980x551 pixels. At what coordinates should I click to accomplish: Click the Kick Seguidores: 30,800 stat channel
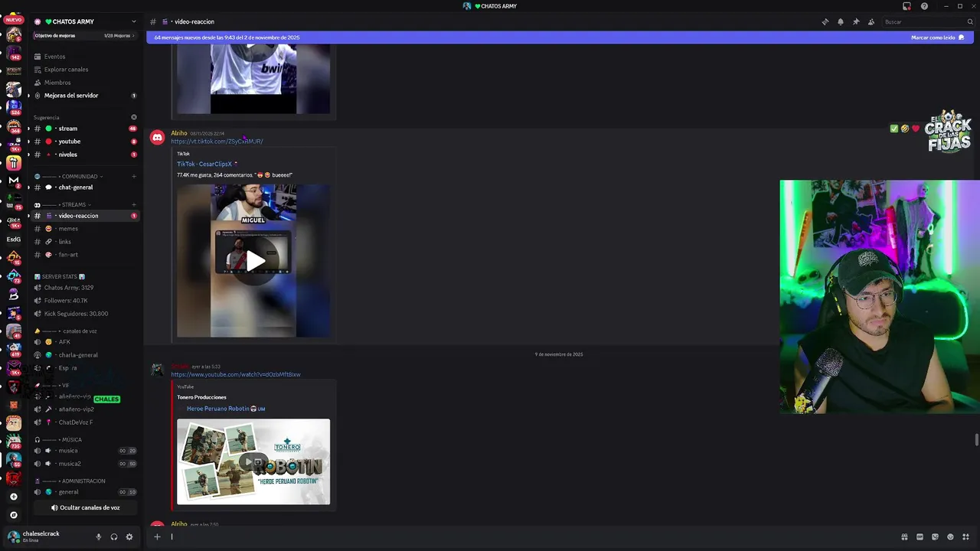click(85, 314)
